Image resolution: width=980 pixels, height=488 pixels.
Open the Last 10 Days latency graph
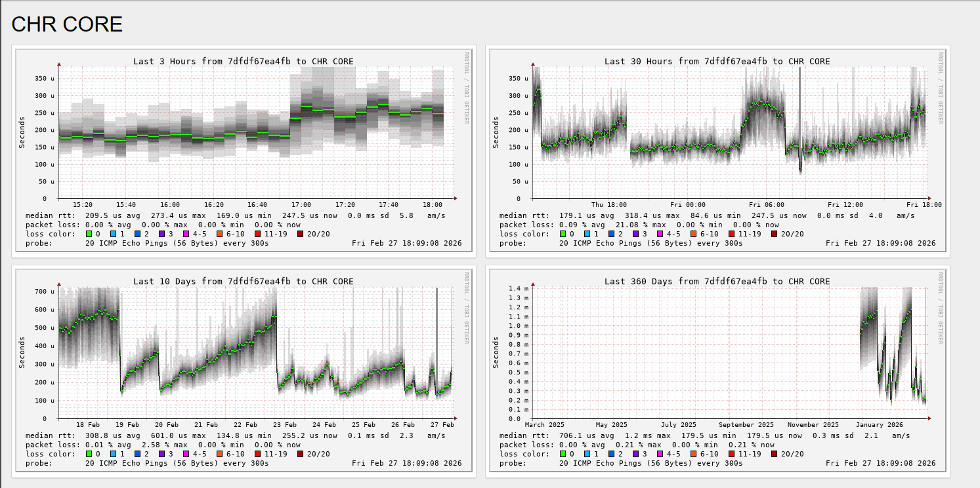[x=243, y=371]
